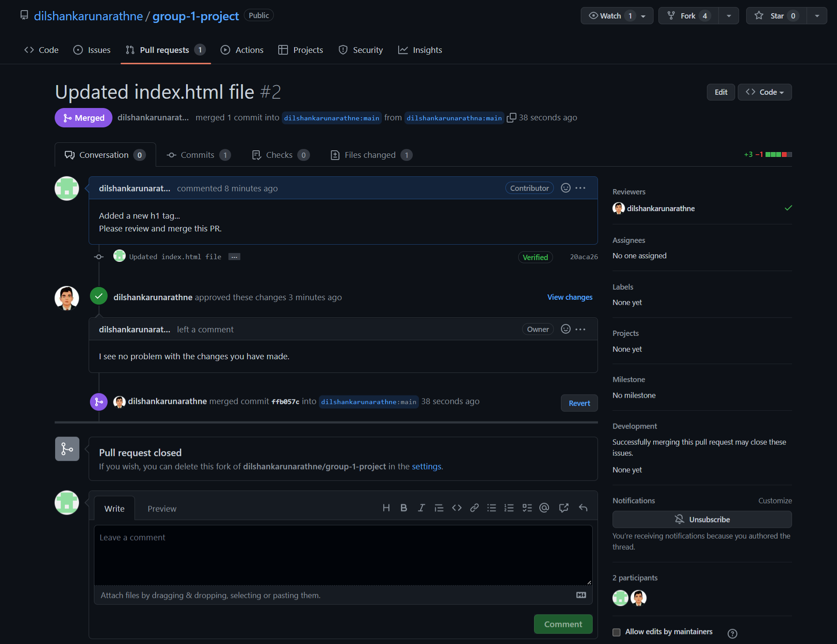Screen dimensions: 837x644
Task: Apply bold formatting in comment editor
Action: [x=404, y=508]
